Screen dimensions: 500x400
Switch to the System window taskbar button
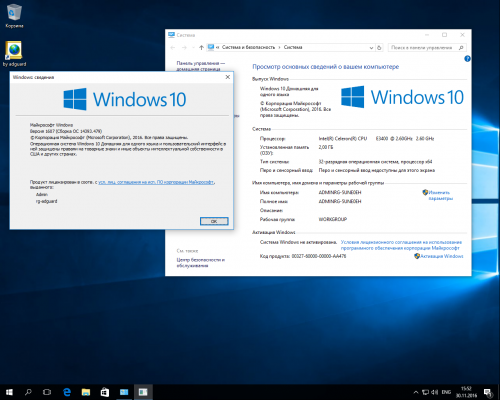[x=124, y=392]
